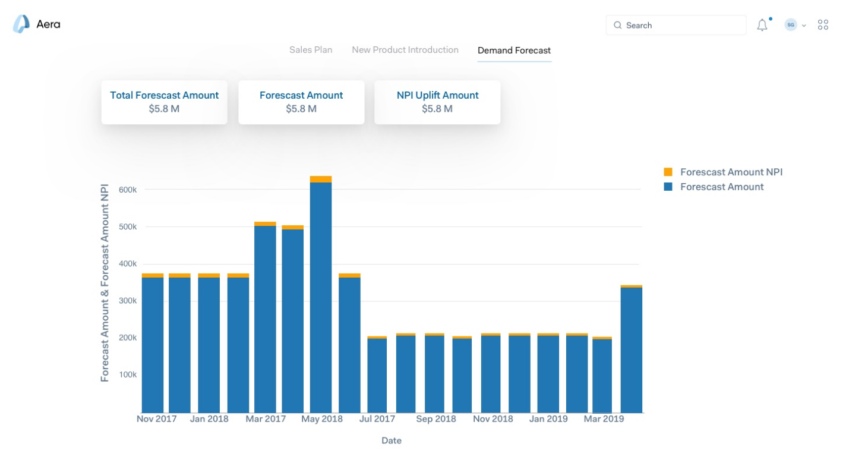Toggle the orange Forescast Amount NPI swatch
This screenshot has height=450, width=868.
pyautogui.click(x=668, y=172)
